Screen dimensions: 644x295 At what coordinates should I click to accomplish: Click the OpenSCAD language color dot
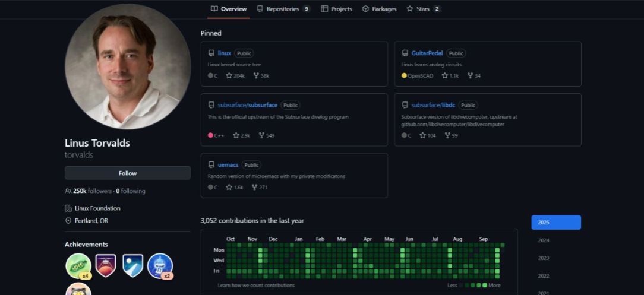pos(404,76)
